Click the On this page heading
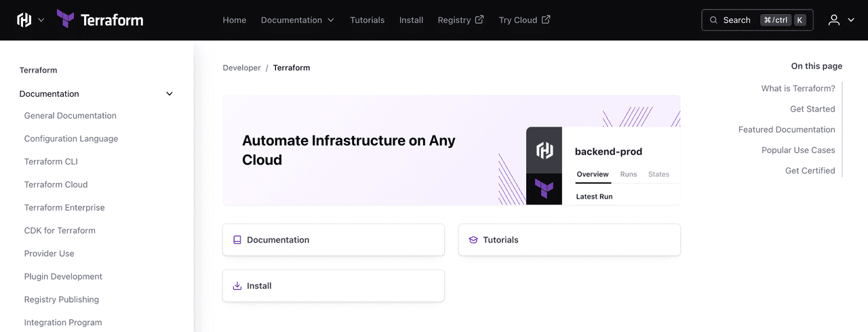Image resolution: width=868 pixels, height=332 pixels. coord(816,66)
